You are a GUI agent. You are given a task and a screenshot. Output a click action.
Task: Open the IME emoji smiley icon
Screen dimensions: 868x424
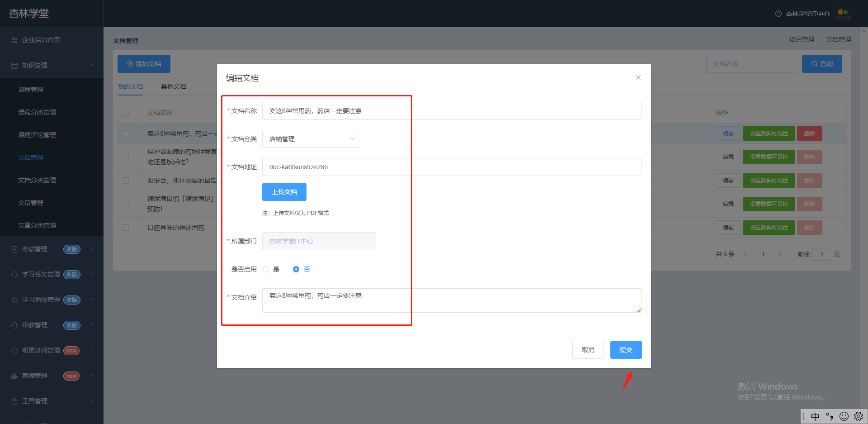(844, 416)
